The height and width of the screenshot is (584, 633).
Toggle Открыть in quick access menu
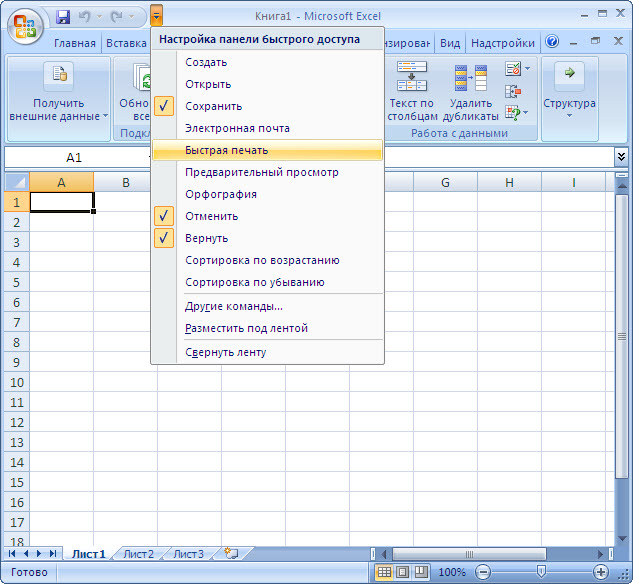[268, 84]
